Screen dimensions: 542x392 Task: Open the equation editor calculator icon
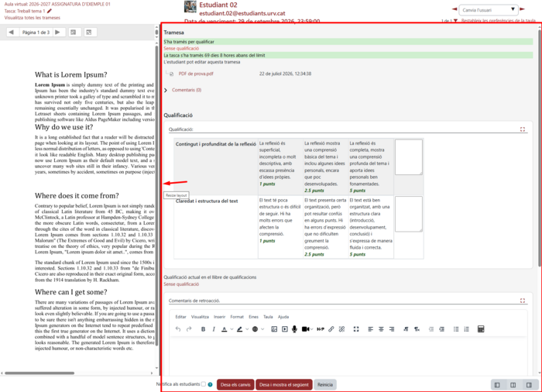[x=481, y=329]
